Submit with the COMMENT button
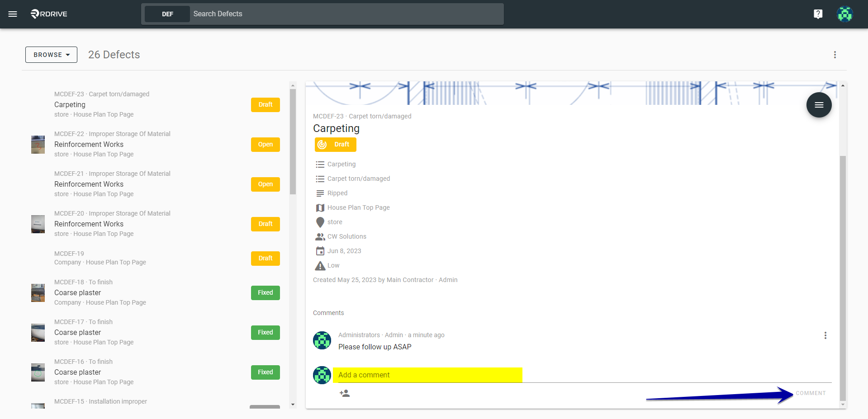Image resolution: width=868 pixels, height=419 pixels. tap(811, 393)
